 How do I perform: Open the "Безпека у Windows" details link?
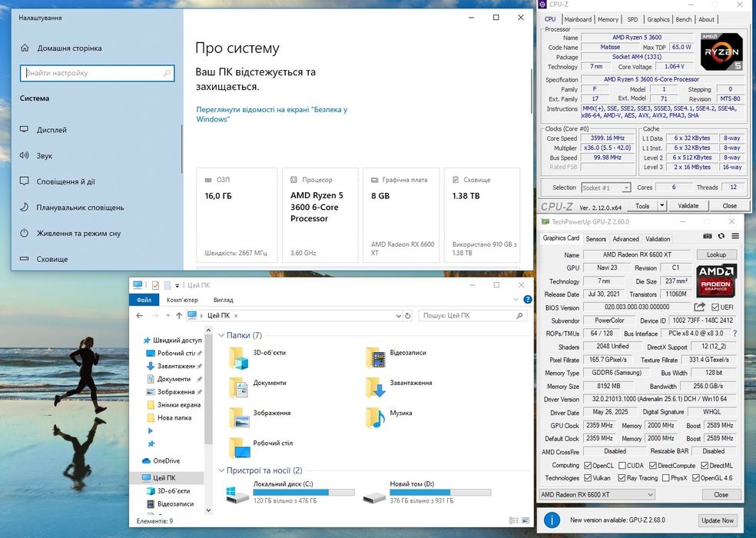click(271, 115)
